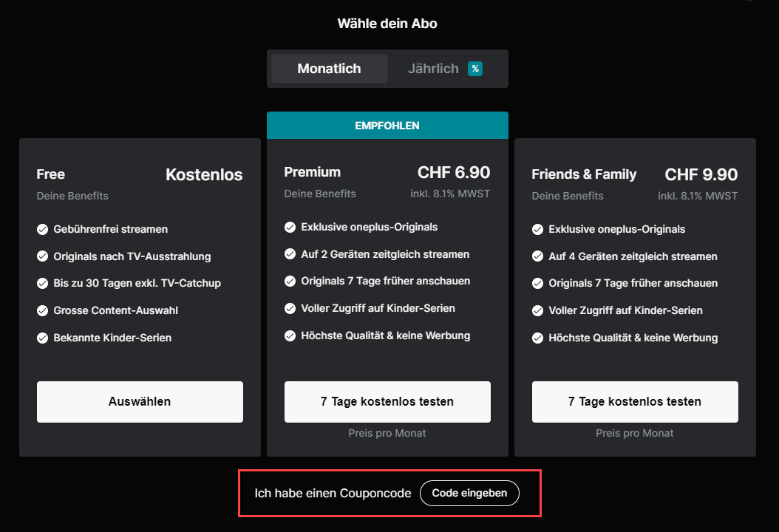Viewport: 779px width, 532px height.
Task: Click the Friends & Family plan title
Action: (584, 174)
